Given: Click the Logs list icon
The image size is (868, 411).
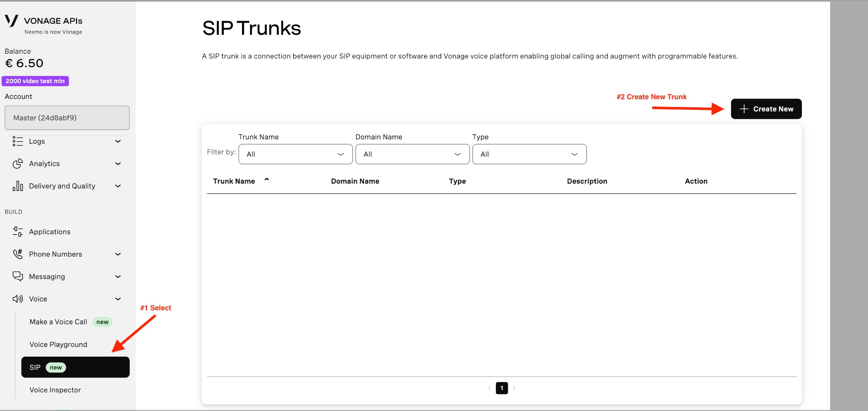Looking at the screenshot, I should (x=17, y=141).
